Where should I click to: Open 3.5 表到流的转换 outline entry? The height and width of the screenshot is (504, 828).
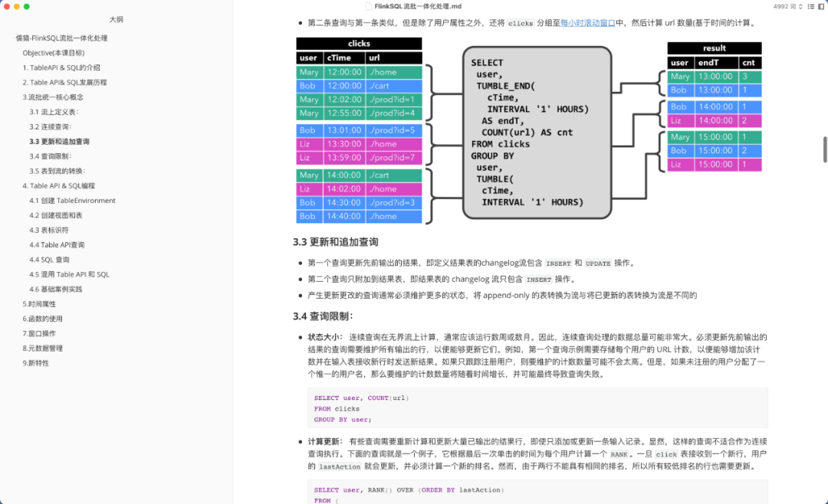[57, 171]
